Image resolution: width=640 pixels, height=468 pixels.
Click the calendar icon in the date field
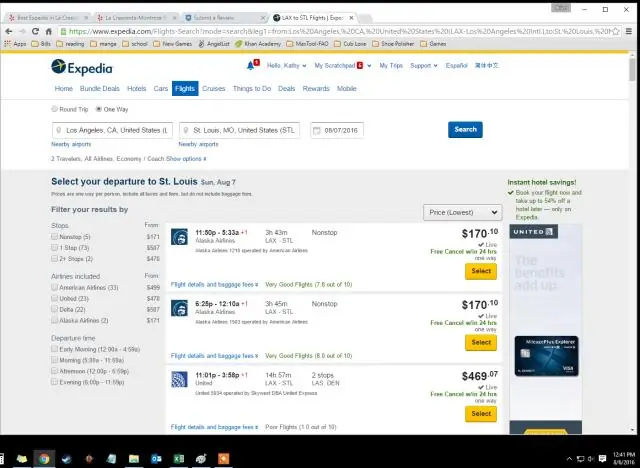[x=316, y=131]
